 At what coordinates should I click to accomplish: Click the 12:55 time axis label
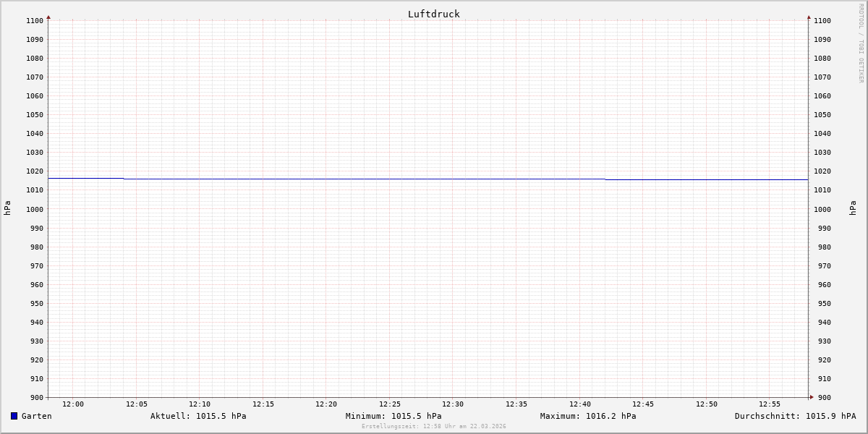click(770, 404)
